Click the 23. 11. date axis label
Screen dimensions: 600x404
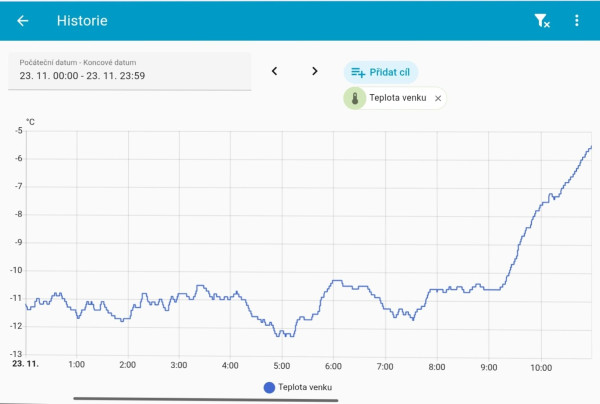point(25,366)
